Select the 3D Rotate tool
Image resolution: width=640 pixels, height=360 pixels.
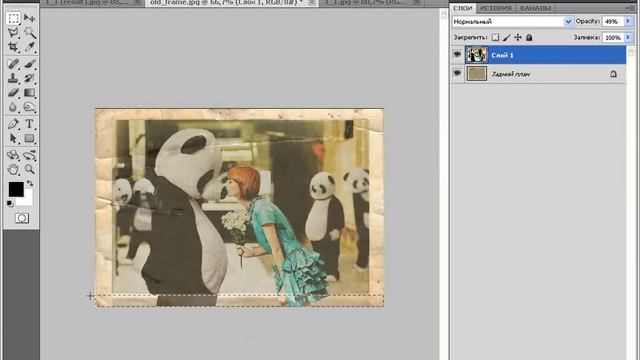(x=13, y=155)
